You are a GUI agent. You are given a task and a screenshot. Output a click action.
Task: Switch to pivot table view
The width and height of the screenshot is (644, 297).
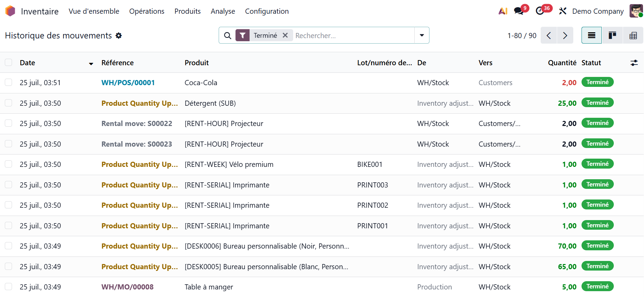(633, 35)
